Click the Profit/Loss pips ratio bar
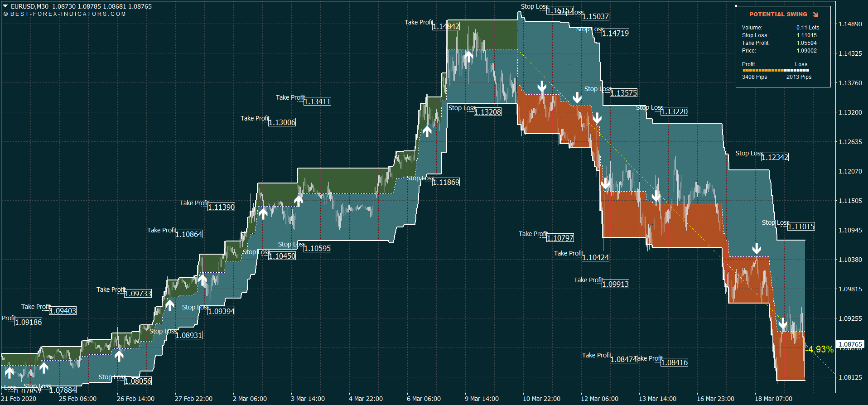Viewport: 868px width, 405px height. pyautogui.click(x=775, y=70)
